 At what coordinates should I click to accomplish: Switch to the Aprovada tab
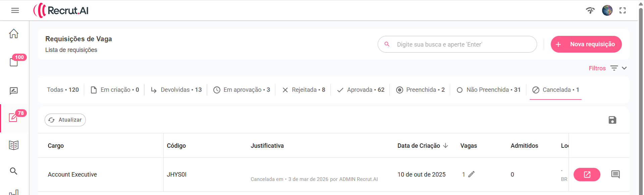[x=361, y=90]
